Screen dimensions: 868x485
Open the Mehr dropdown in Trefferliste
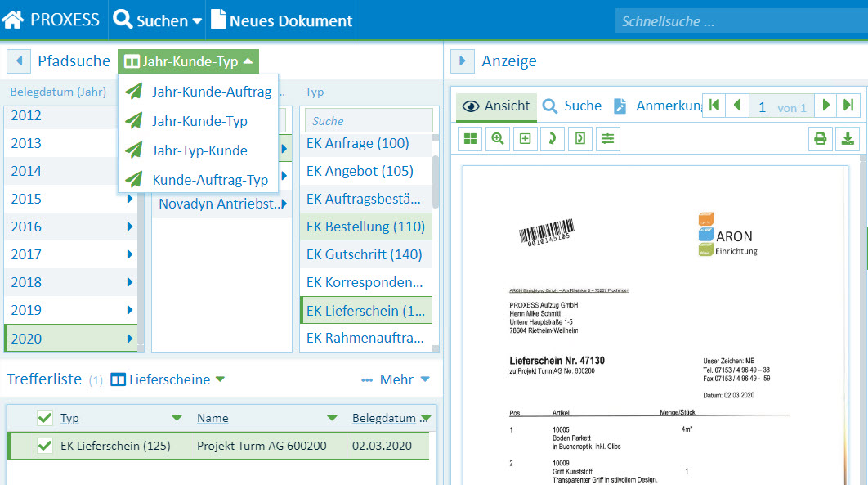pyautogui.click(x=396, y=379)
